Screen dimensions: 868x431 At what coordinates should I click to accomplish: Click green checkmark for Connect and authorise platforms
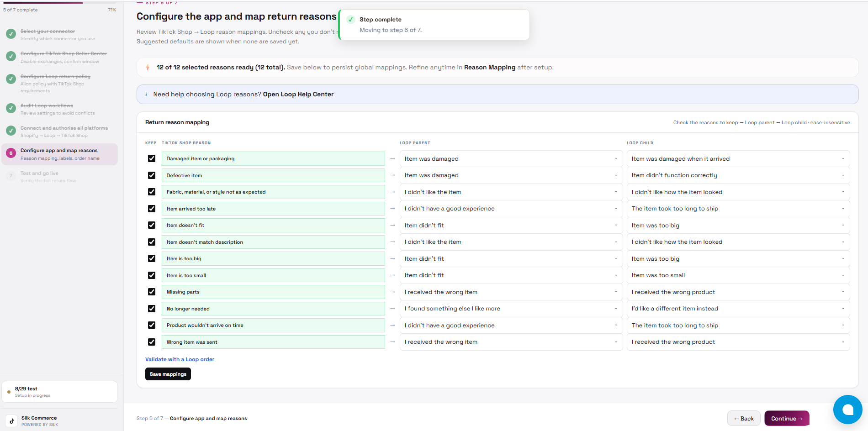(x=11, y=131)
